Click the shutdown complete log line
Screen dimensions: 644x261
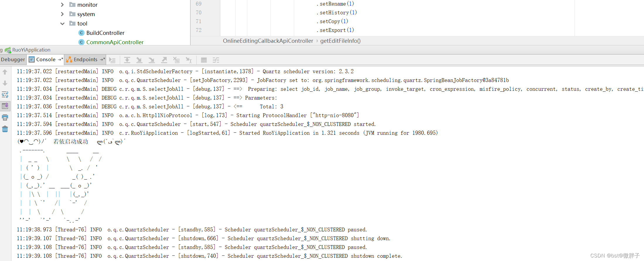tap(209, 256)
